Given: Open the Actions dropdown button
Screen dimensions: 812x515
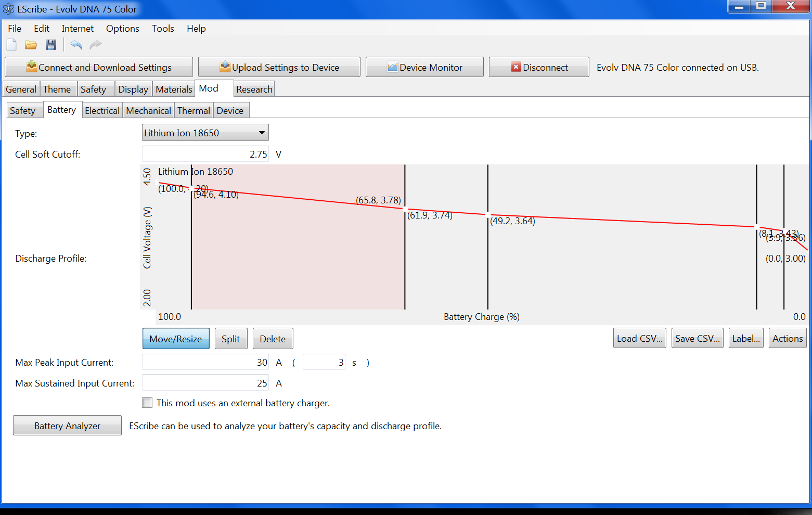Looking at the screenshot, I should point(788,339).
